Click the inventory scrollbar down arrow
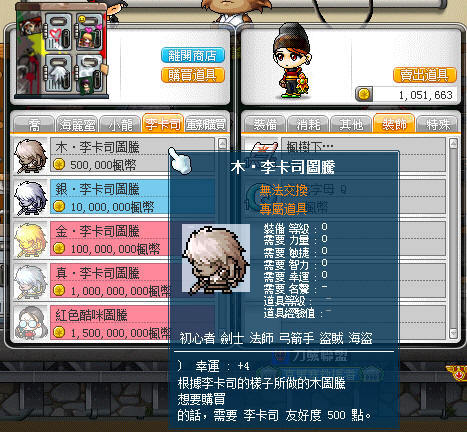Screen dimensions: 467x432 [453, 333]
